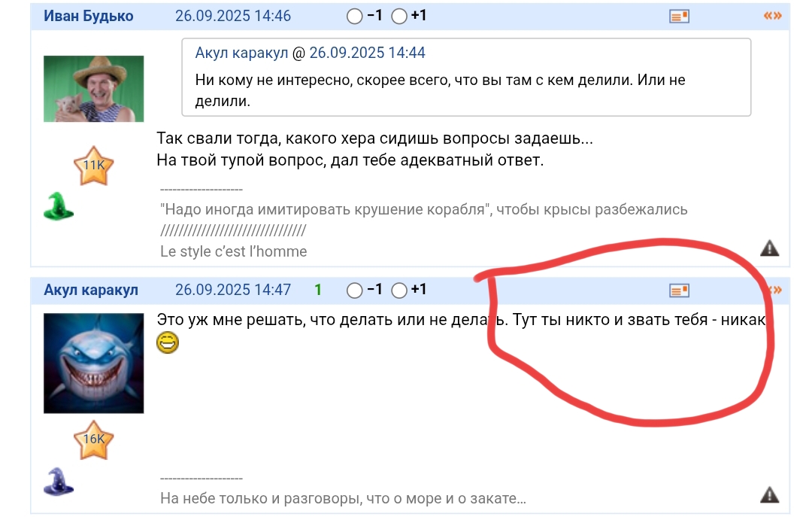
Task: Click the warning triangle report icon on Иван Будько's post
Action: [x=770, y=248]
